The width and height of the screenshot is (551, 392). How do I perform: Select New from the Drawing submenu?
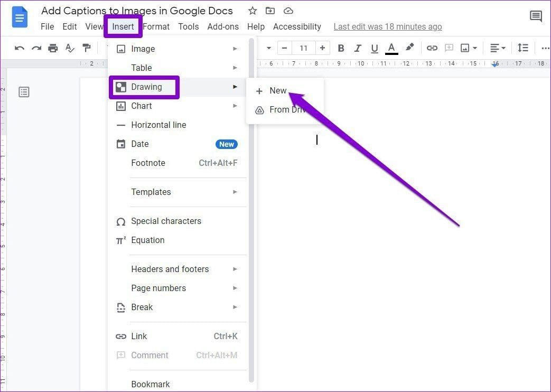[x=278, y=90]
